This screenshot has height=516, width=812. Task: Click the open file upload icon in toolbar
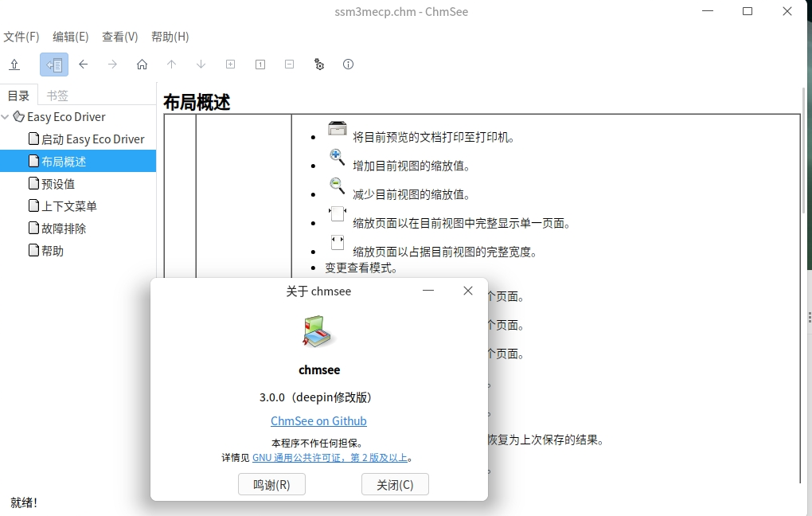[x=14, y=64]
